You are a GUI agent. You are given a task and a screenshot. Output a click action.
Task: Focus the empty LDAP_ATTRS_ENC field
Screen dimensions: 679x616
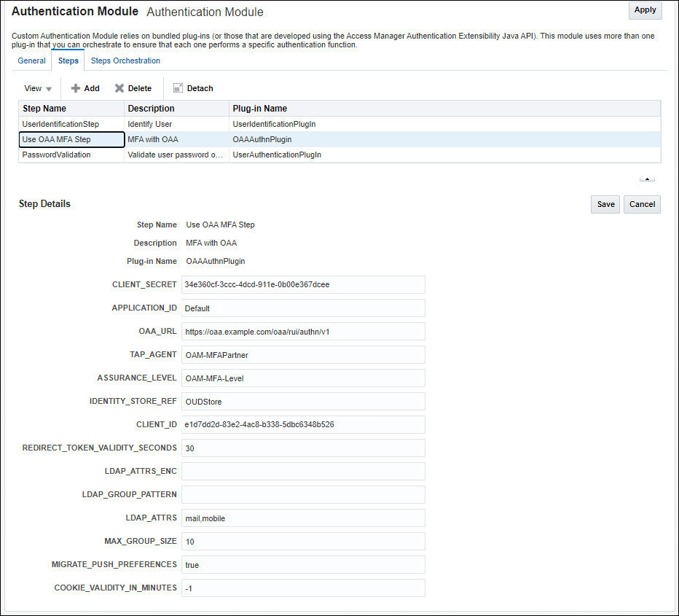303,472
